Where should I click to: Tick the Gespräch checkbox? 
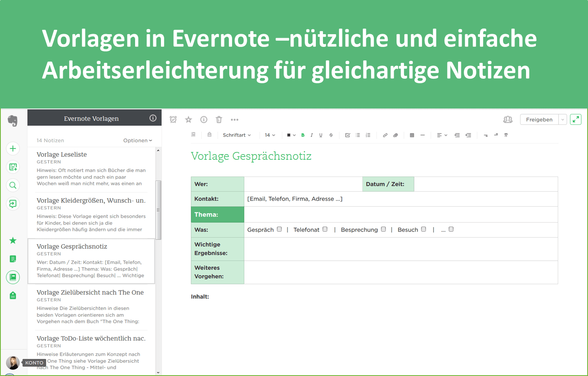(x=279, y=229)
